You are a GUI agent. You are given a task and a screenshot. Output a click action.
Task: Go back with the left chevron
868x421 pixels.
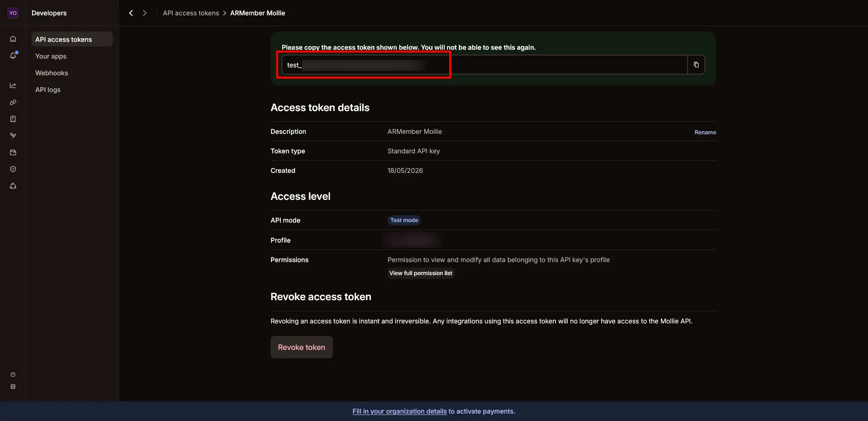pyautogui.click(x=131, y=13)
